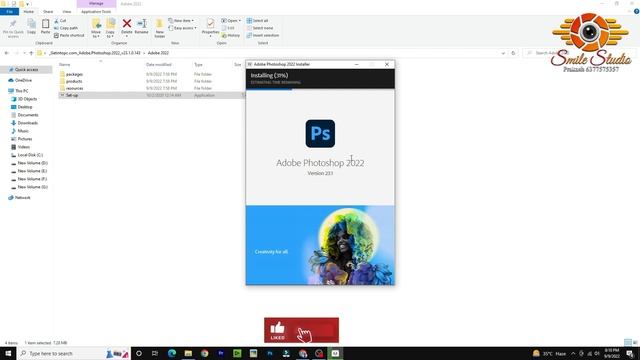The height and width of the screenshot is (360, 640).
Task: Sort by Type column header
Action: [198, 64]
